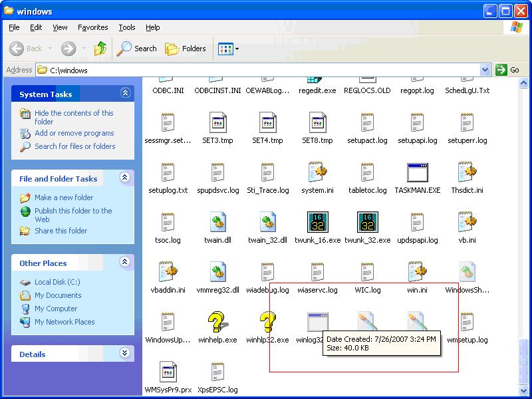This screenshot has width=532, height=399.
Task: Open the Help menu
Action: click(x=153, y=27)
